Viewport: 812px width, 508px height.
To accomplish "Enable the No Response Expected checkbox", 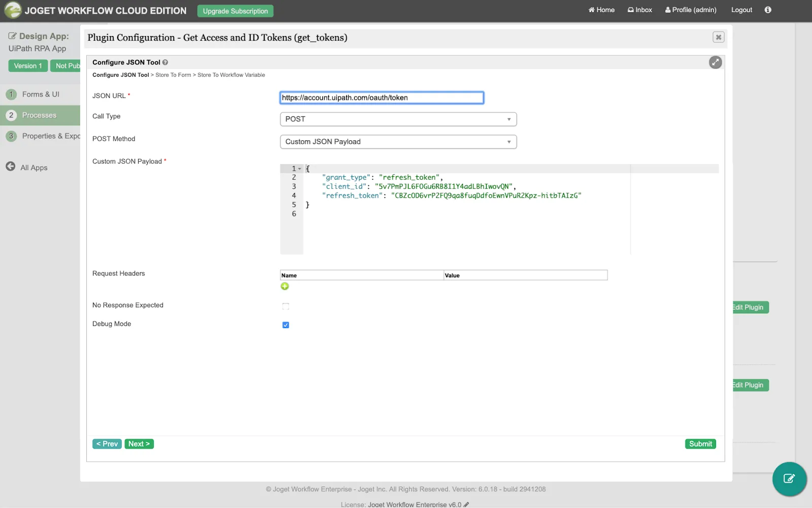I will (x=286, y=306).
